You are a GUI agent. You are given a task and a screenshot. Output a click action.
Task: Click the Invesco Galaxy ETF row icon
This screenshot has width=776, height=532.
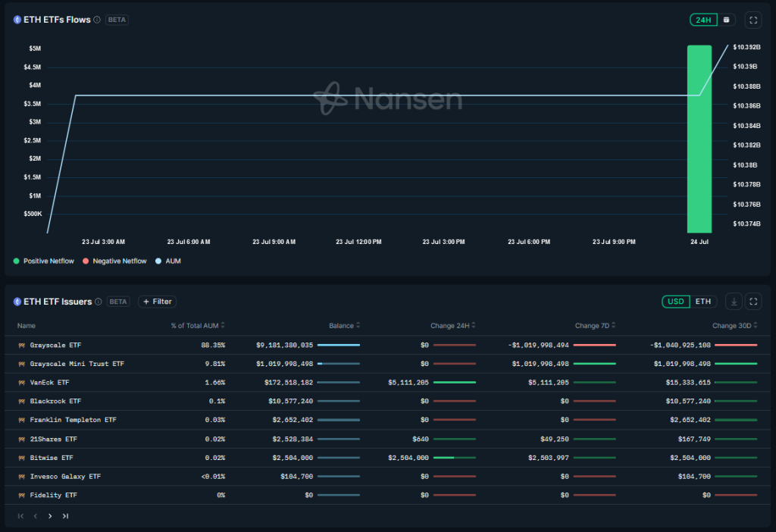click(x=22, y=477)
